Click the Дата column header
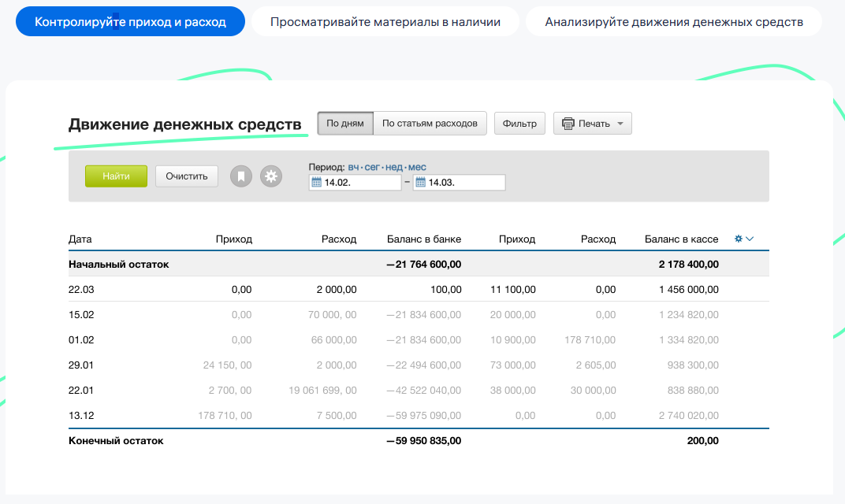Screen dimensions: 845x504 (x=80, y=239)
